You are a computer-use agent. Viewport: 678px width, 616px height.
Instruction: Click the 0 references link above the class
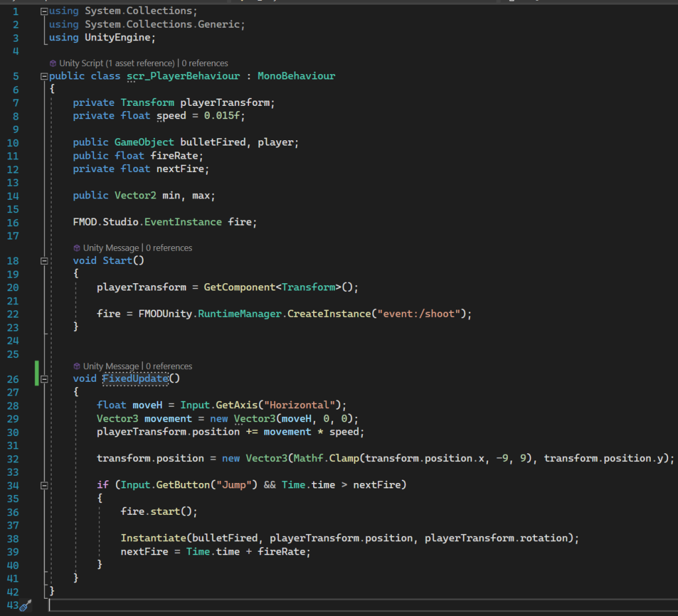(x=205, y=64)
